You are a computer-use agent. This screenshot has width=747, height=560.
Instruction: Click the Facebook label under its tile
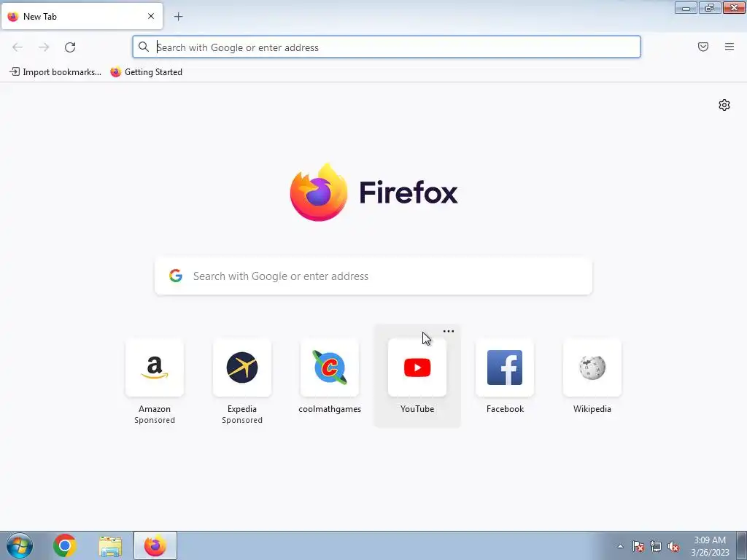(505, 409)
